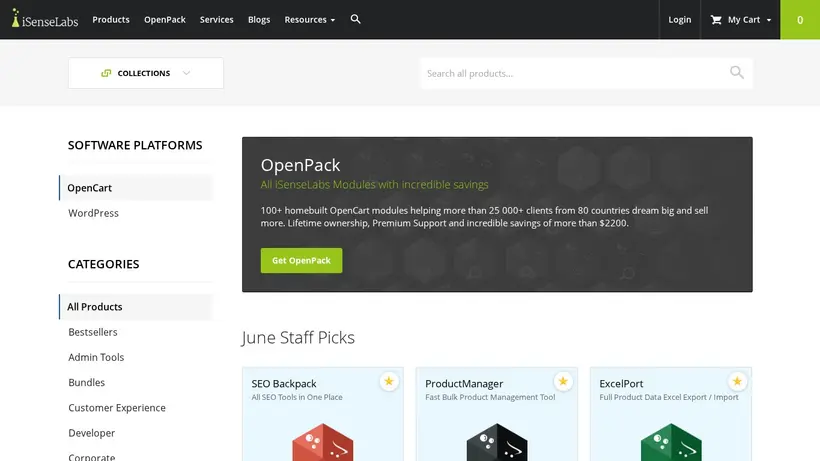Viewport: 820px width, 461px height.
Task: Open the SEO Backpack product title
Action: [x=284, y=384]
